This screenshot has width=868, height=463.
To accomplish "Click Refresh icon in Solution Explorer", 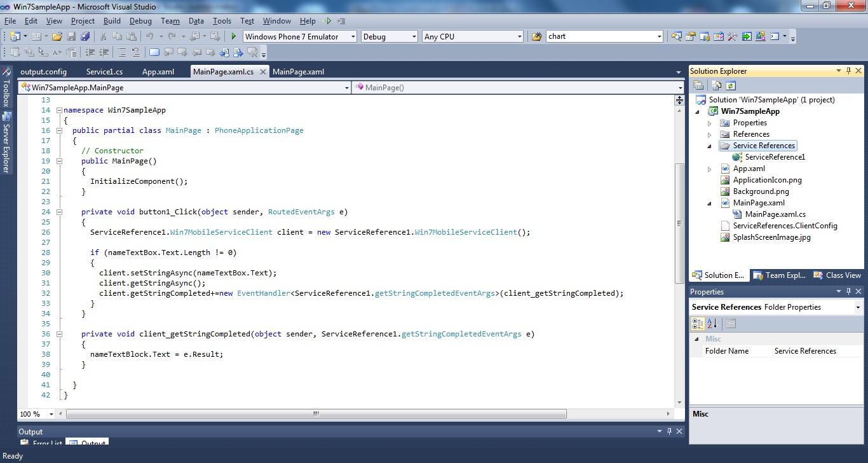I will [x=731, y=85].
